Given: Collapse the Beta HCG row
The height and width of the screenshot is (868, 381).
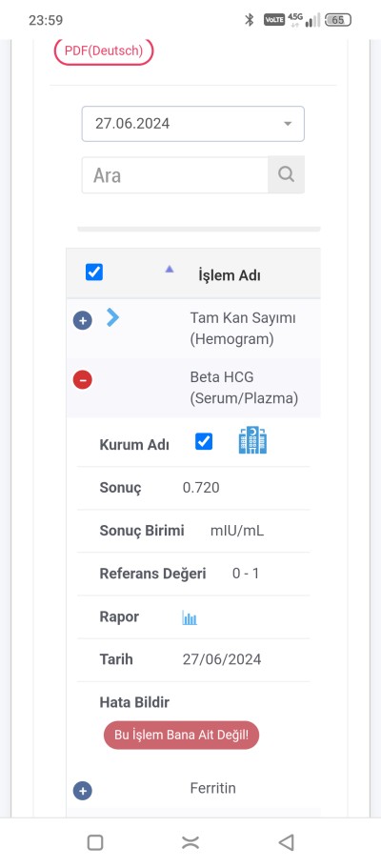Looking at the screenshot, I should pyautogui.click(x=83, y=380).
